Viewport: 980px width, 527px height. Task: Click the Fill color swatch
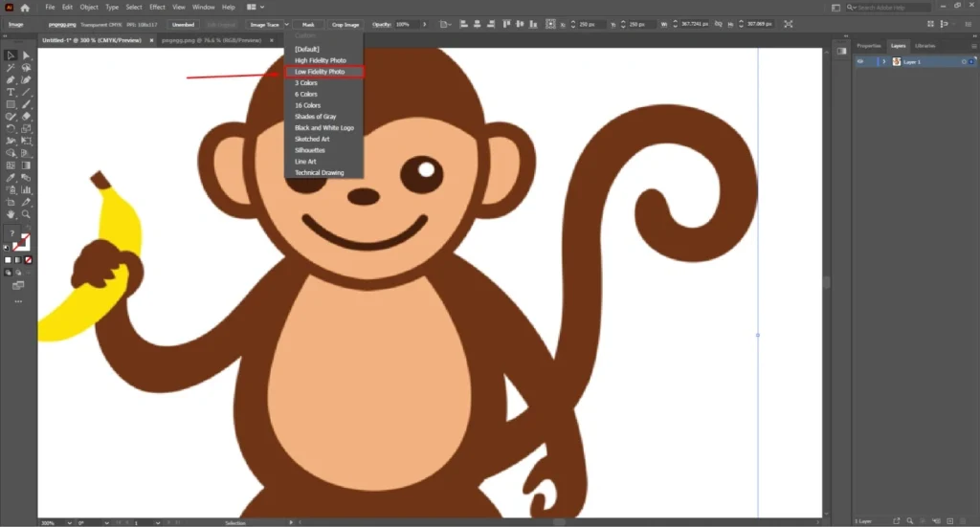(10, 233)
